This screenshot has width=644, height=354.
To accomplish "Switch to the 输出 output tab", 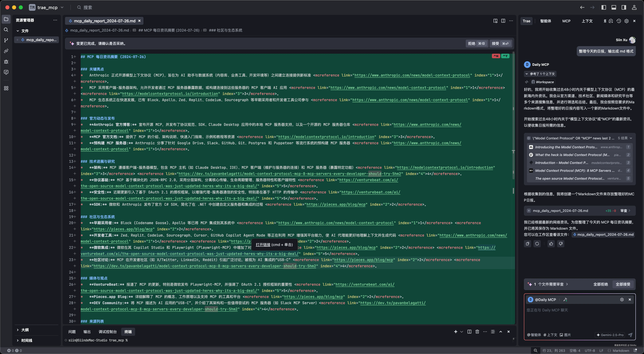I will 87,332.
